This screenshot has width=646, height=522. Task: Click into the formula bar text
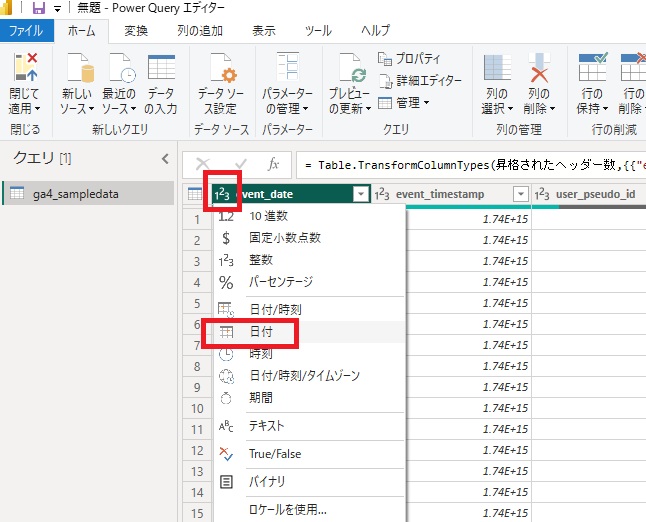pyautogui.click(x=470, y=165)
